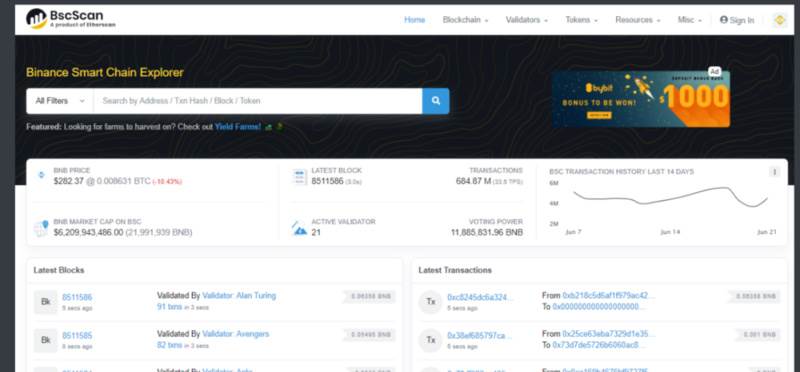Click the latest block server icon
The image size is (800, 372).
[299, 177]
